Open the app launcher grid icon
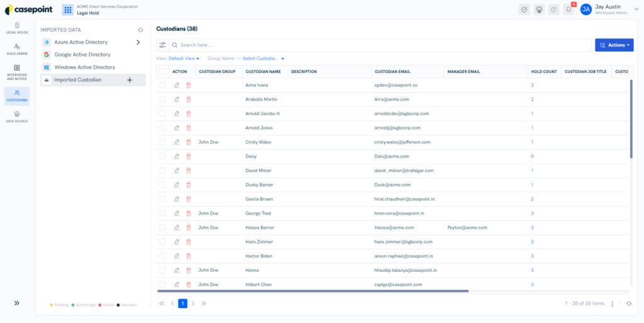The height and width of the screenshot is (323, 644). pyautogui.click(x=68, y=10)
